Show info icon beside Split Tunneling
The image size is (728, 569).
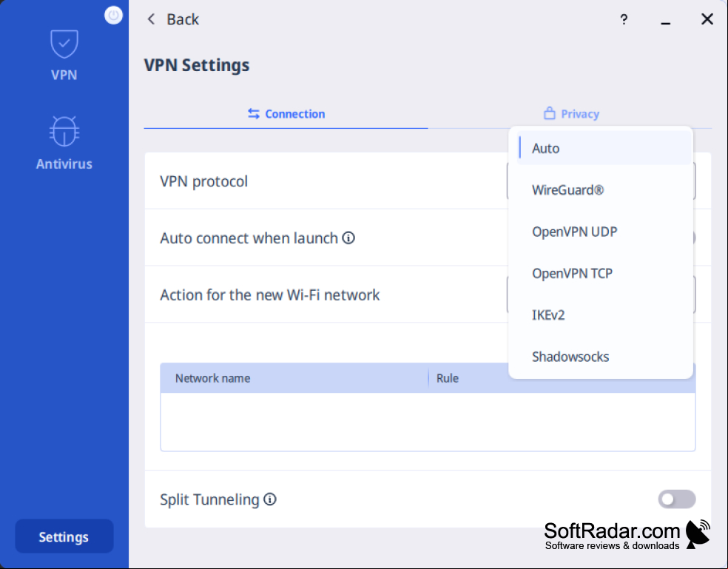[x=270, y=499]
